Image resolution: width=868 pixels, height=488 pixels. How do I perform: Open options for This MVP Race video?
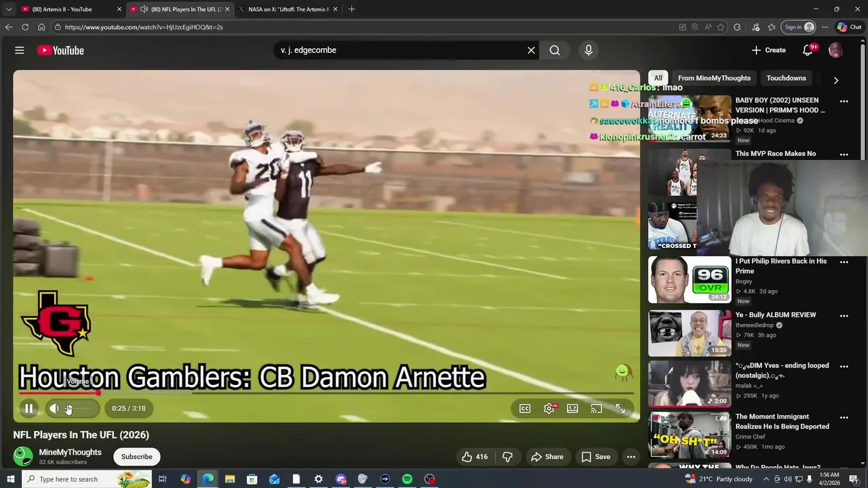coord(844,155)
